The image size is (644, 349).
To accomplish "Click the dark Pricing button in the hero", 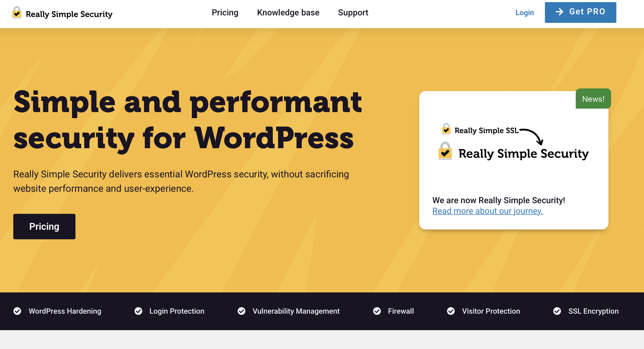I will 44,227.
